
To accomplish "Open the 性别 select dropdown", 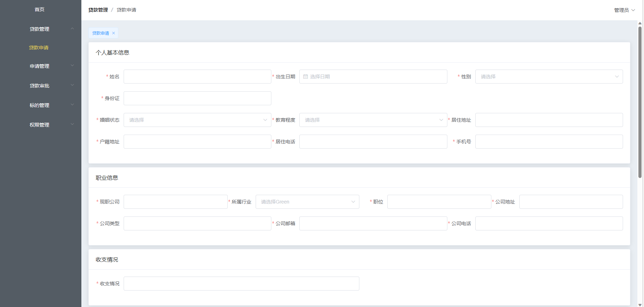I will click(549, 77).
